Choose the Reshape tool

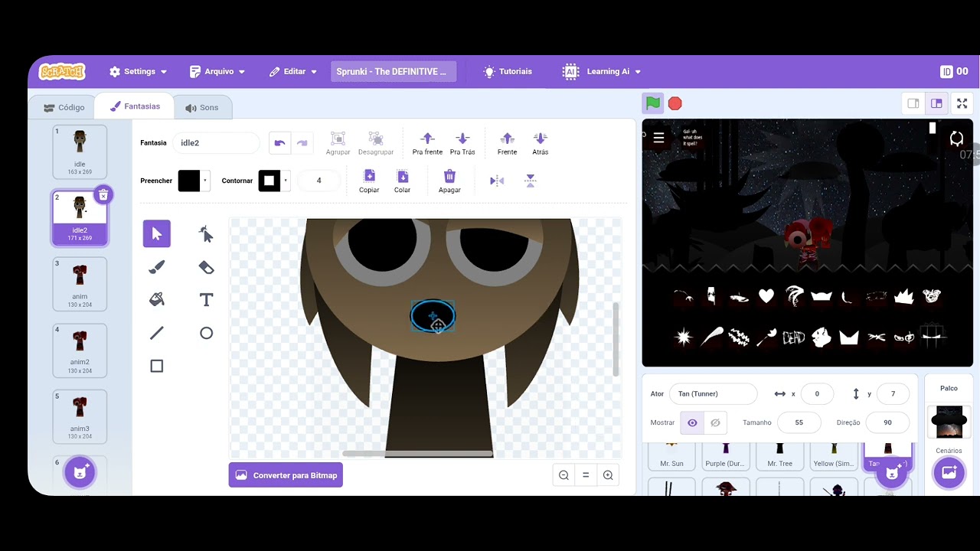(206, 233)
